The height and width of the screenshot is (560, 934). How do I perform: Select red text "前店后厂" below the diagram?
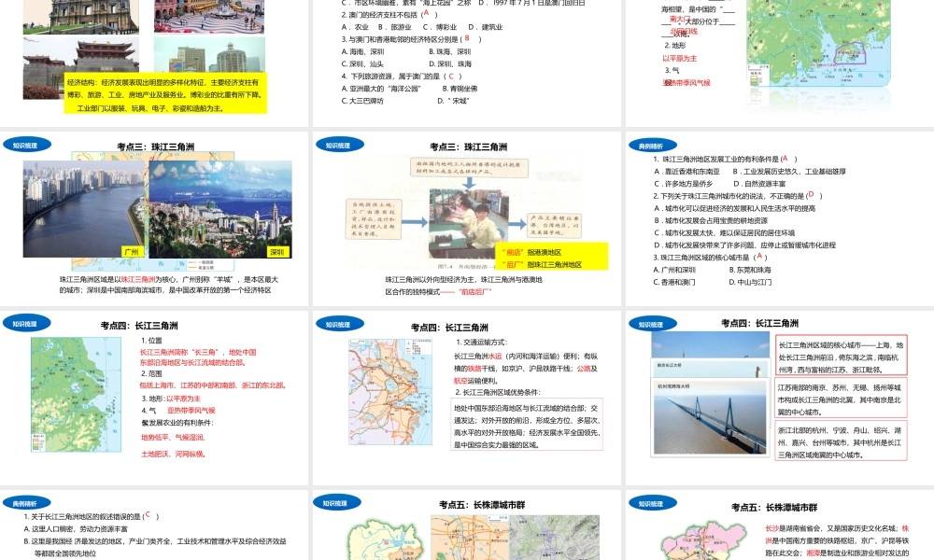click(474, 291)
